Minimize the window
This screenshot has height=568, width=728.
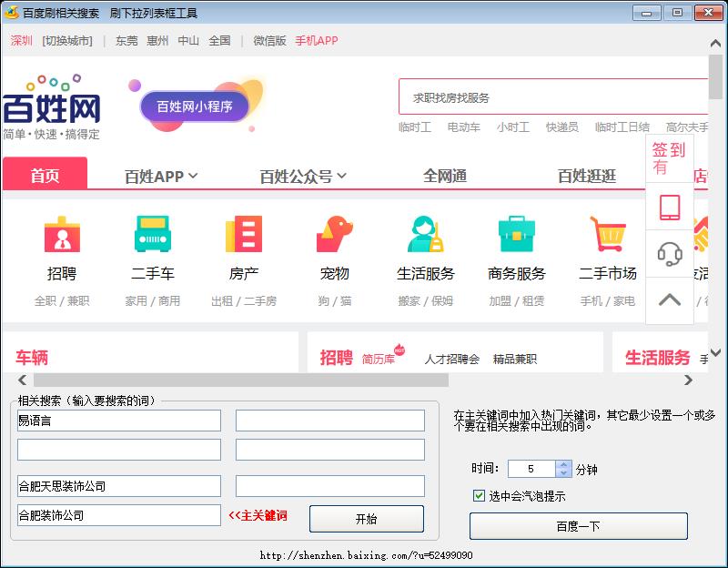point(647,13)
